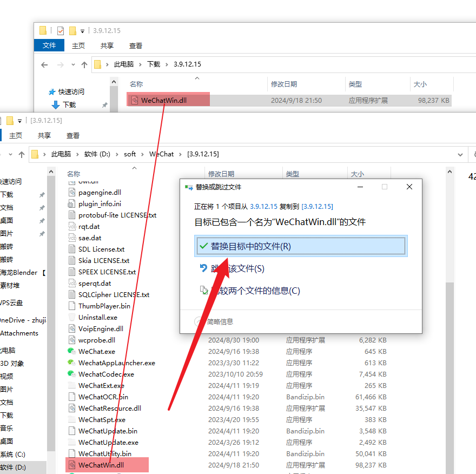Screen dimensions: 476x474
Task: Click the WechatCodec.exe file icon
Action: pos(71,374)
